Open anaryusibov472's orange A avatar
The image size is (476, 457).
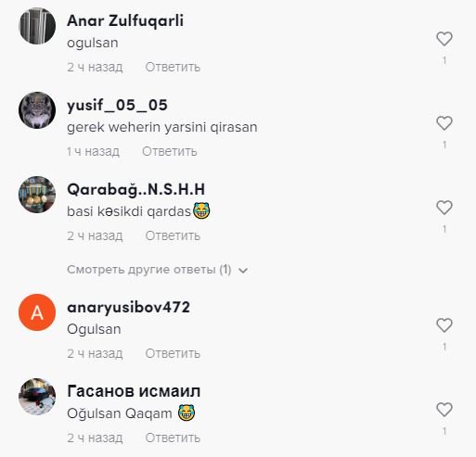37,312
